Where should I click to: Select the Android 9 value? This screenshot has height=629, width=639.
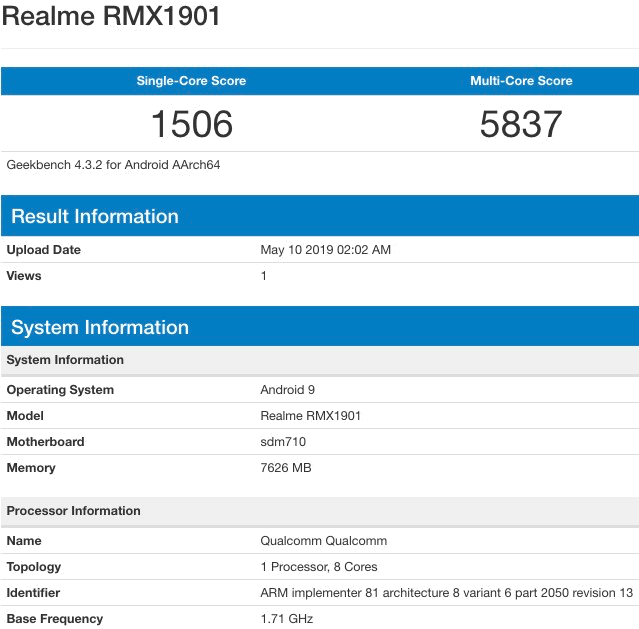[287, 390]
